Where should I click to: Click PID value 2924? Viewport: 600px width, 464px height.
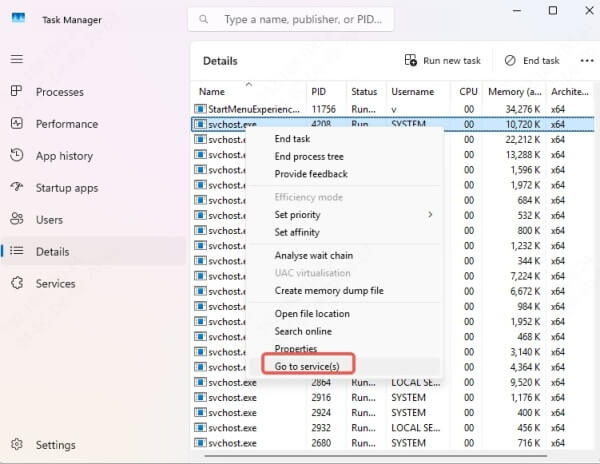click(321, 413)
